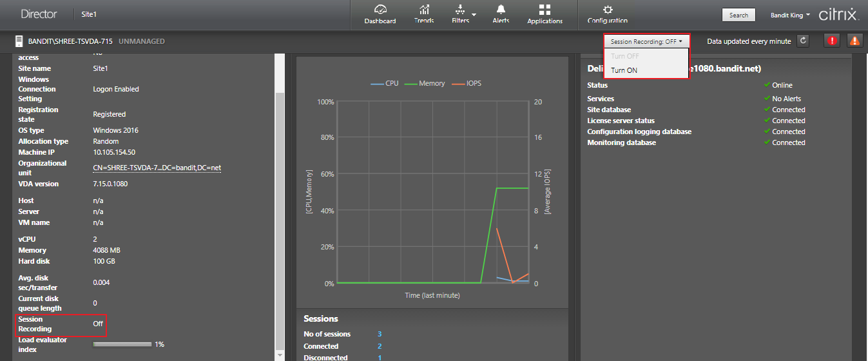Click the Online status checkmark
Screen dimensions: 868x361
[767, 84]
